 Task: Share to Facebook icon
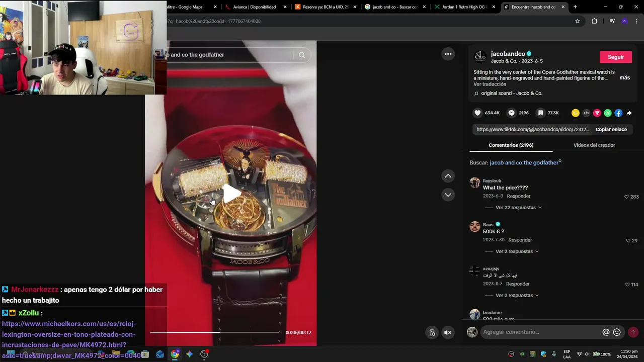[618, 113]
